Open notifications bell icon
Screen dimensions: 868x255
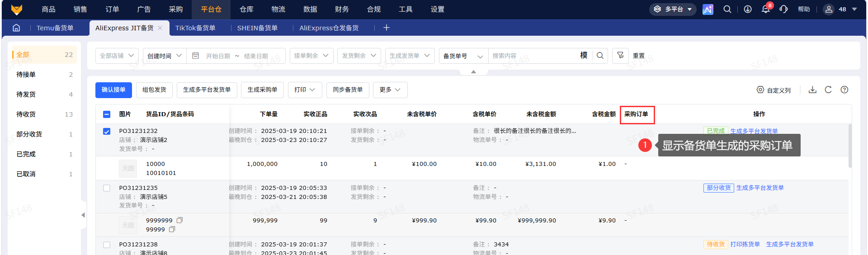pos(766,9)
